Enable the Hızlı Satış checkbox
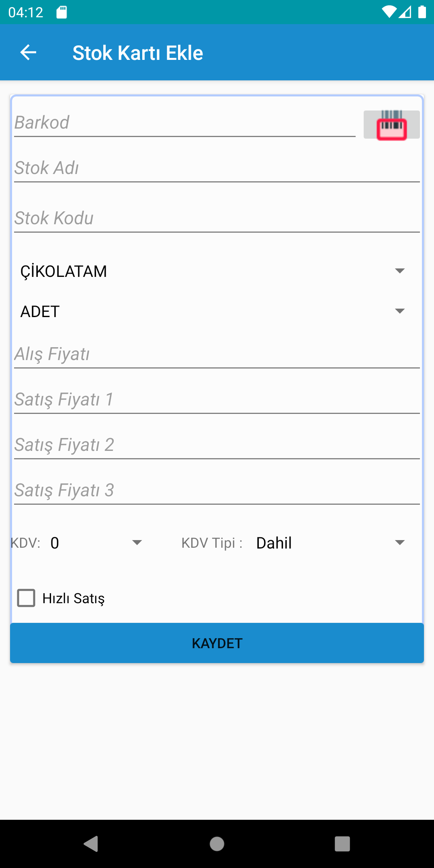 point(27,598)
